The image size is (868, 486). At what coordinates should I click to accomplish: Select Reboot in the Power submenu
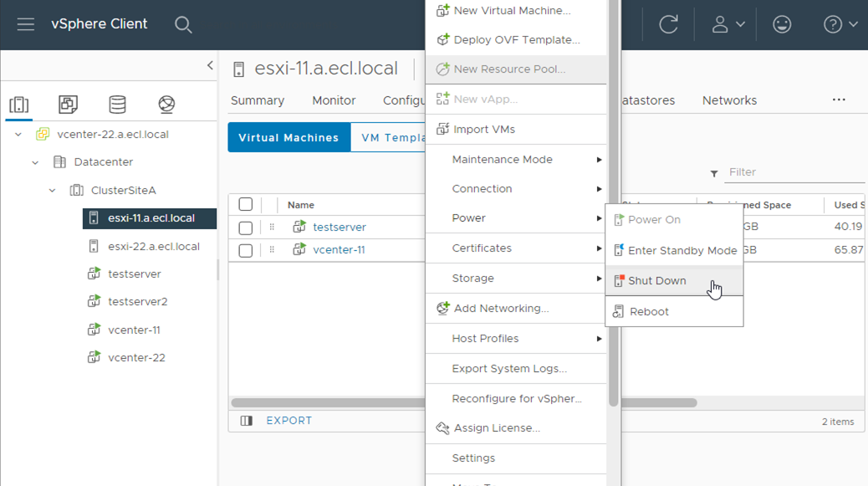click(x=649, y=312)
